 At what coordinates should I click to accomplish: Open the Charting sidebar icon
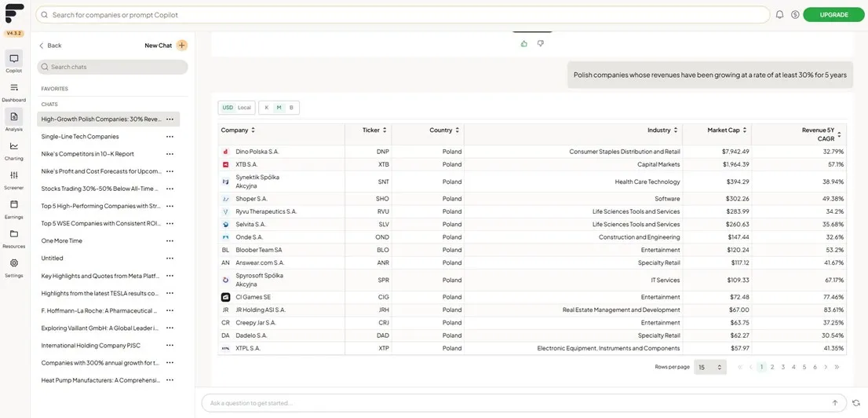pos(14,146)
